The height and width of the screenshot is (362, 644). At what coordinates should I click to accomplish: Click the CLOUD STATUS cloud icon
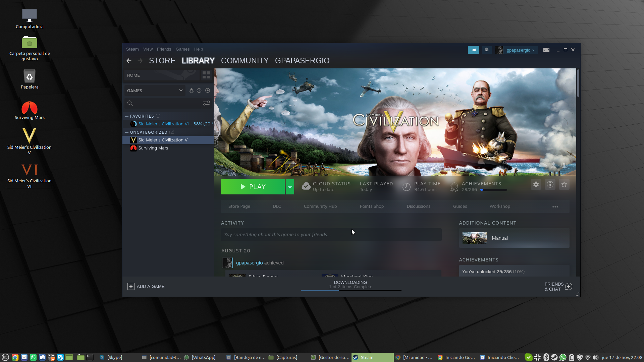306,186
